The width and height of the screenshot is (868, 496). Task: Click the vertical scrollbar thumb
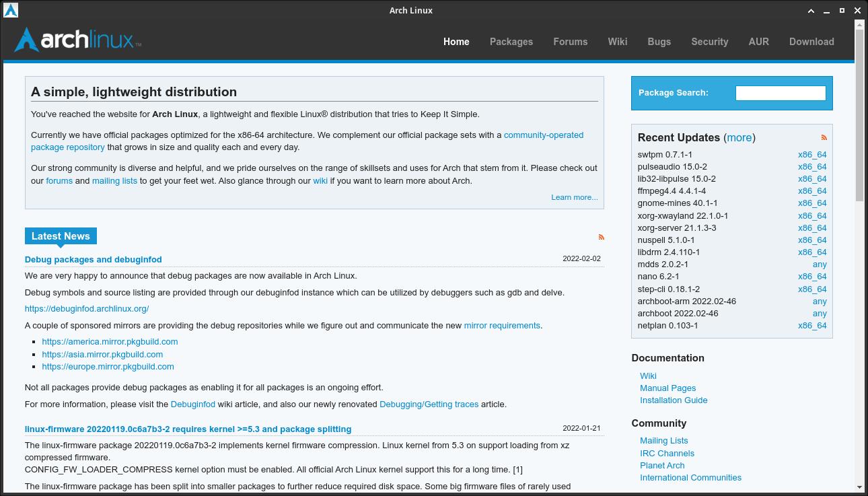tap(859, 114)
